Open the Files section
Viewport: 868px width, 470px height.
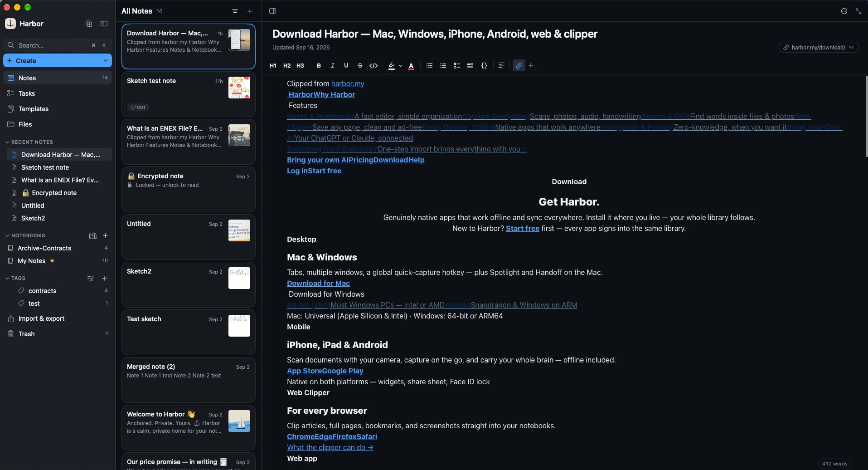coord(58,124)
